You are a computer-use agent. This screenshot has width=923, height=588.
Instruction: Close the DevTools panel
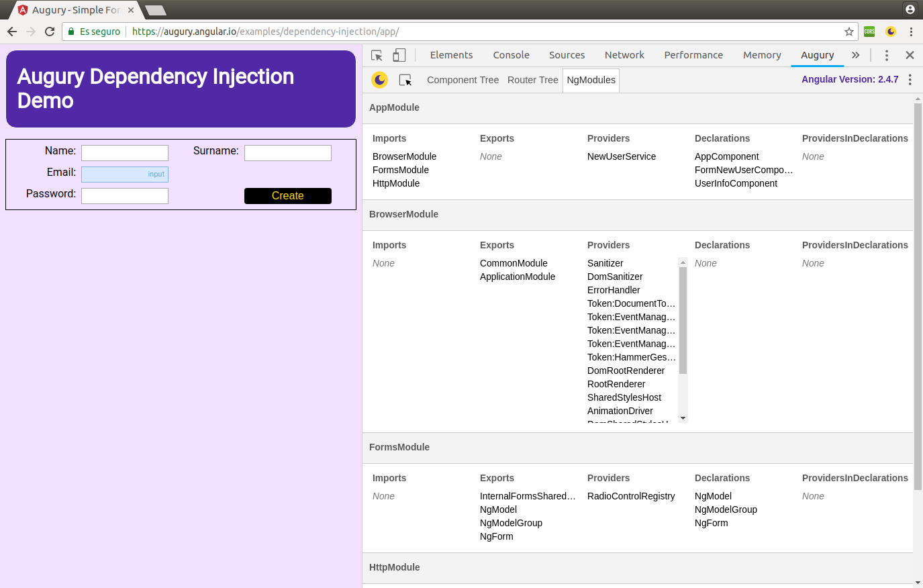pyautogui.click(x=910, y=56)
